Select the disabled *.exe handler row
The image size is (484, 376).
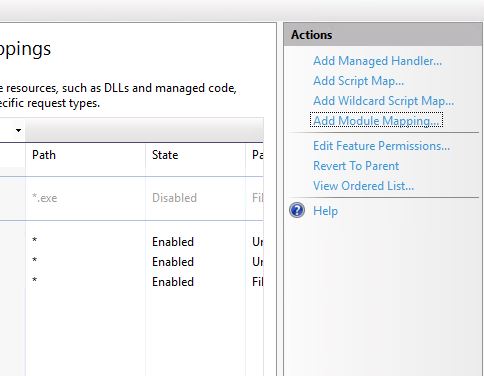click(x=132, y=198)
